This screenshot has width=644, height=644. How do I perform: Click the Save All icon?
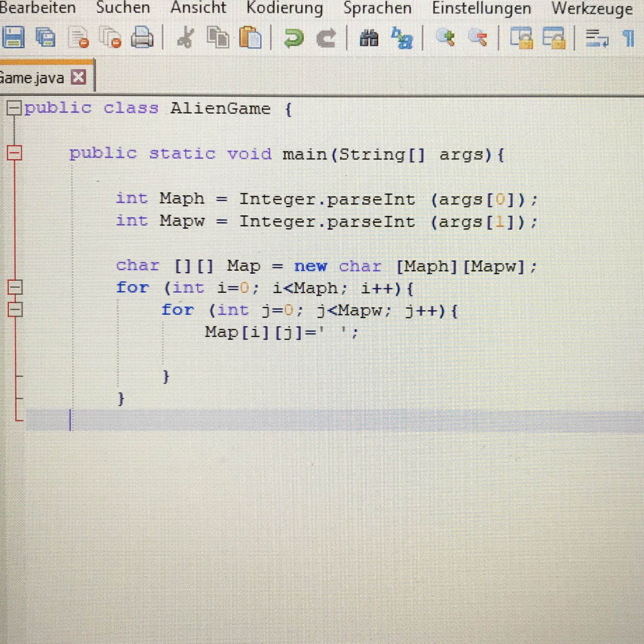(x=45, y=37)
